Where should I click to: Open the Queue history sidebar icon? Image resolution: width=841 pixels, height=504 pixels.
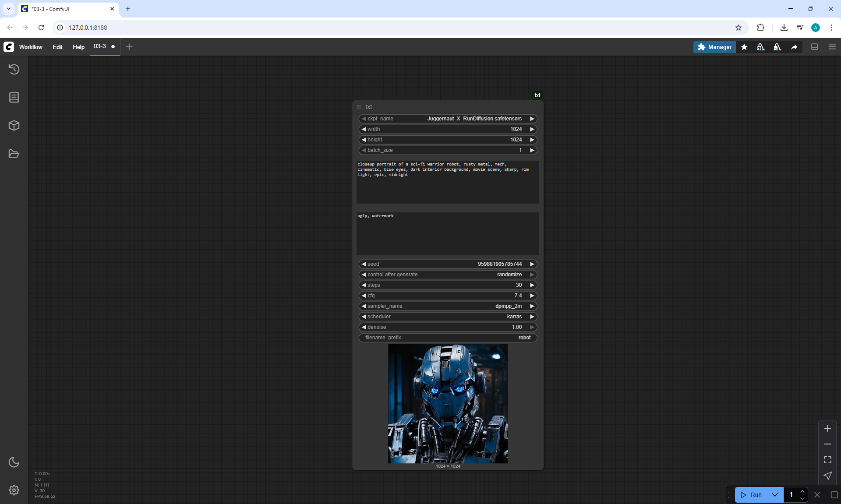[x=14, y=69]
